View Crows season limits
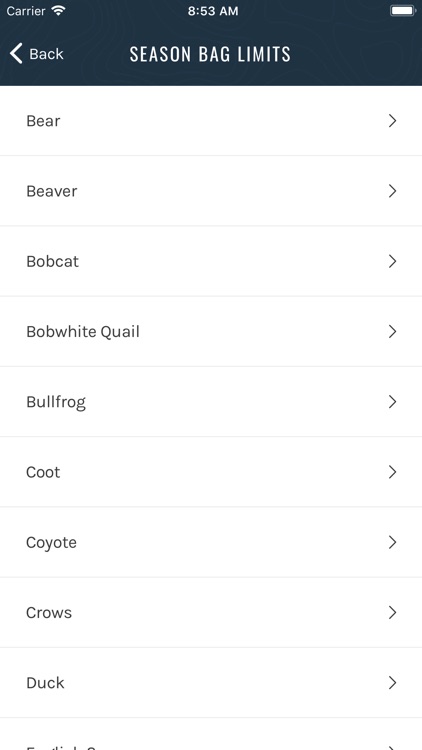422x750 pixels. [211, 613]
